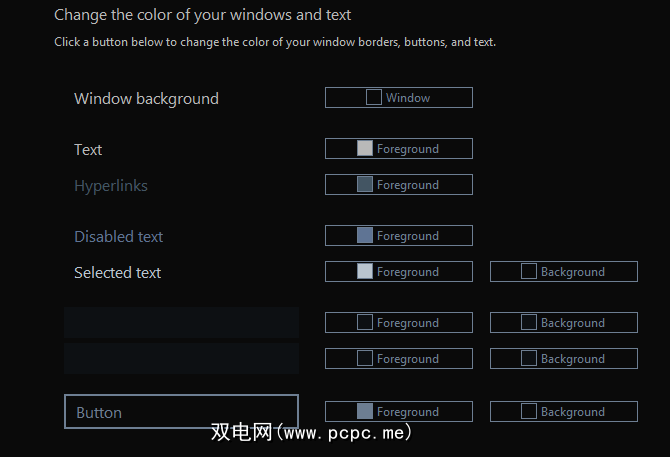The image size is (670, 457).
Task: Set the Selected text foreground color swatch
Action: pyautogui.click(x=398, y=272)
